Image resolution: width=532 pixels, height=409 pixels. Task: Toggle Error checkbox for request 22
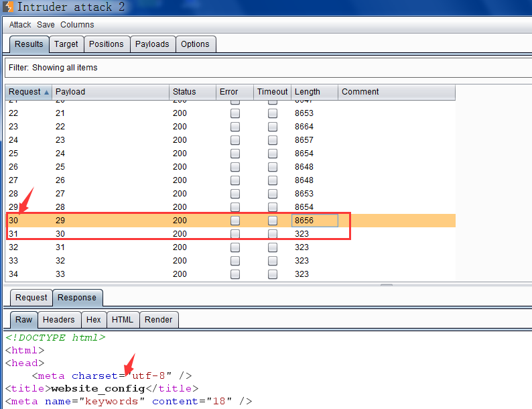[235, 113]
